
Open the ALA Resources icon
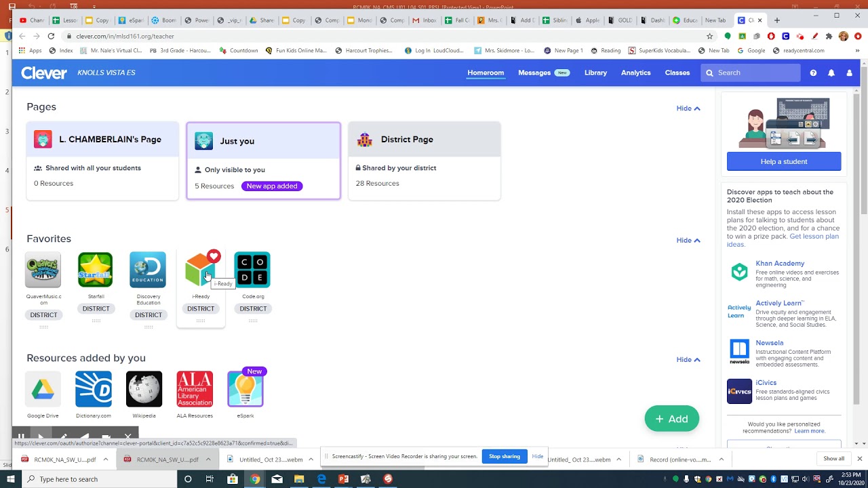(195, 389)
